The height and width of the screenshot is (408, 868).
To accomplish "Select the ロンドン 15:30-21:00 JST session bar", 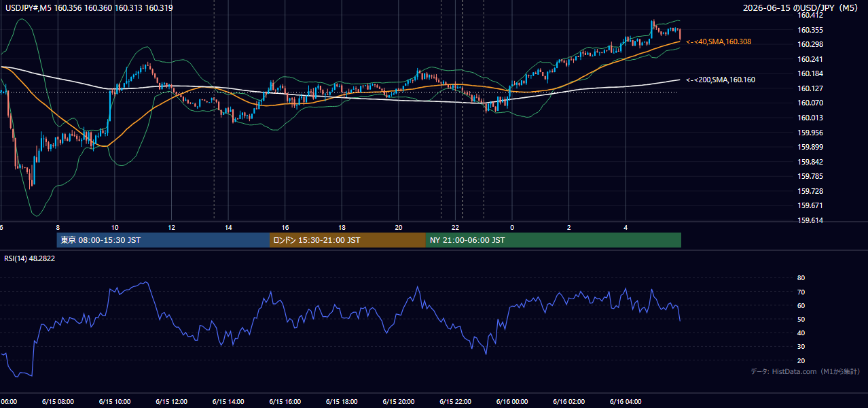I will pyautogui.click(x=348, y=240).
